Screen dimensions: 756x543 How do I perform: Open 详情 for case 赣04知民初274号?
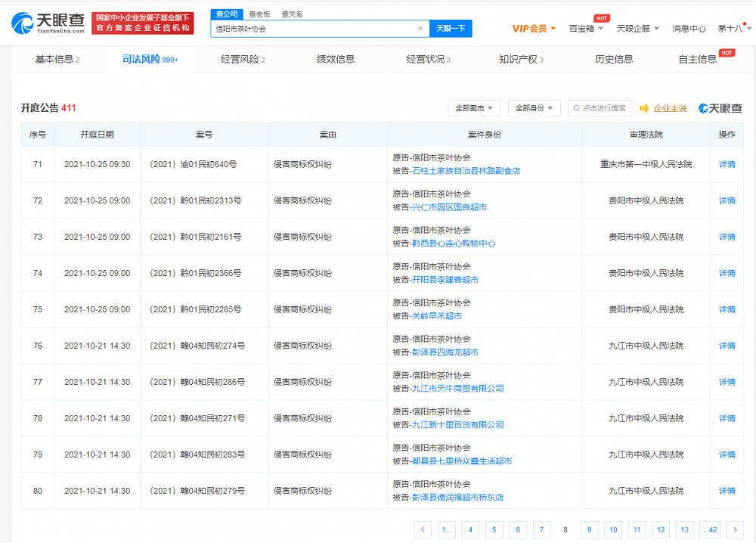pos(727,346)
